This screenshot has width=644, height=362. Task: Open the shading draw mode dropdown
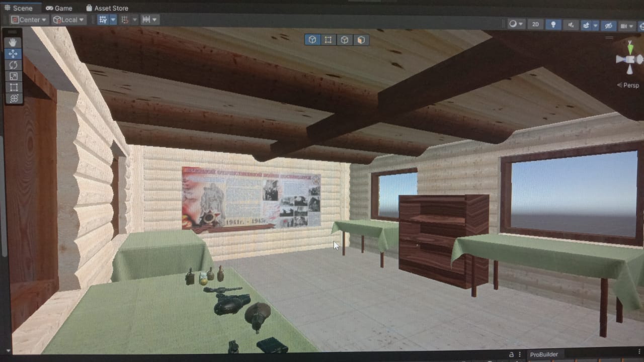(516, 24)
